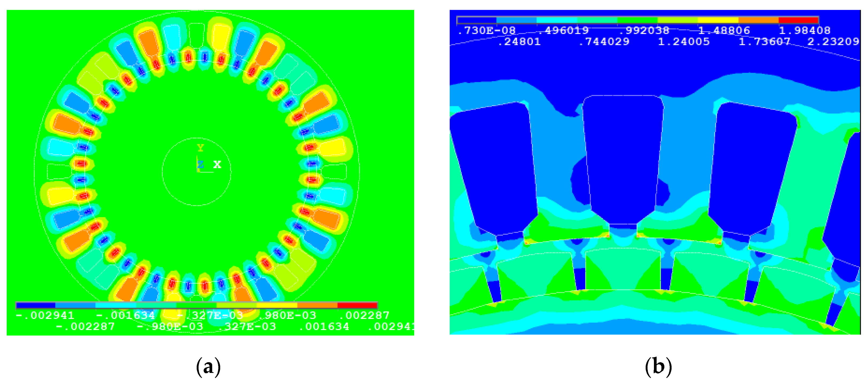This screenshot has height=382, width=868.
Task: Click the -.001634 legend value
Action: [125, 316]
